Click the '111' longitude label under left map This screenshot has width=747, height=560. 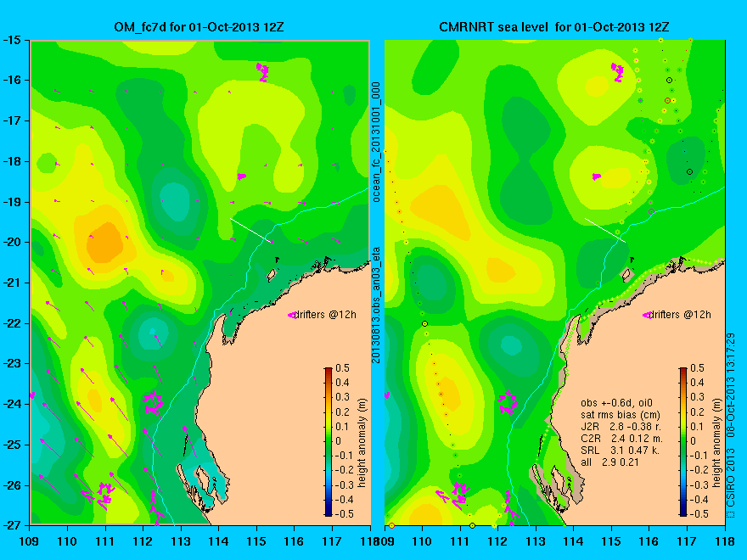(105, 541)
